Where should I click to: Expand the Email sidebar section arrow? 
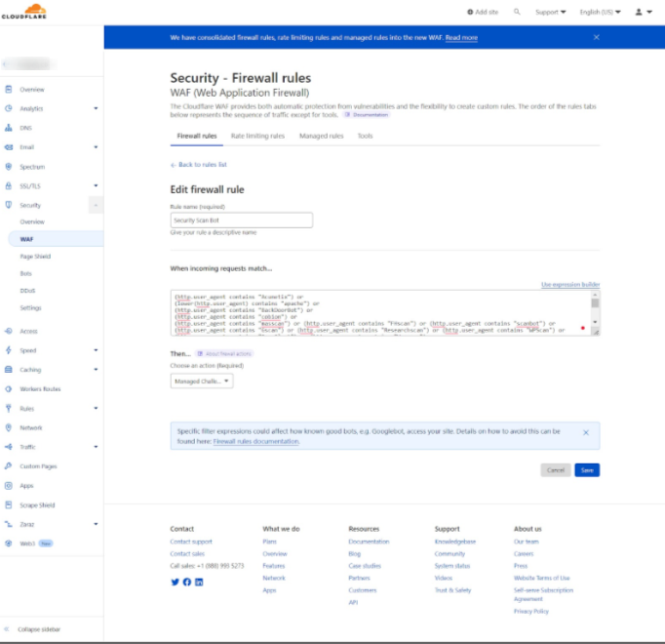(96, 147)
